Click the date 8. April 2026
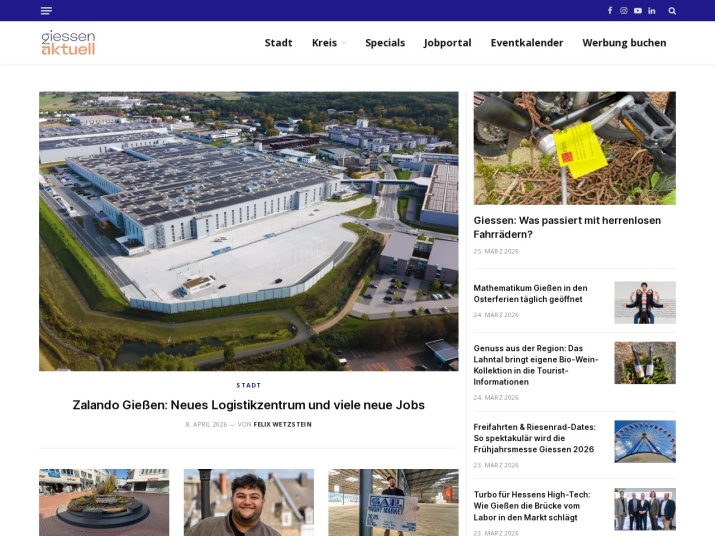715x536 pixels. click(206, 424)
